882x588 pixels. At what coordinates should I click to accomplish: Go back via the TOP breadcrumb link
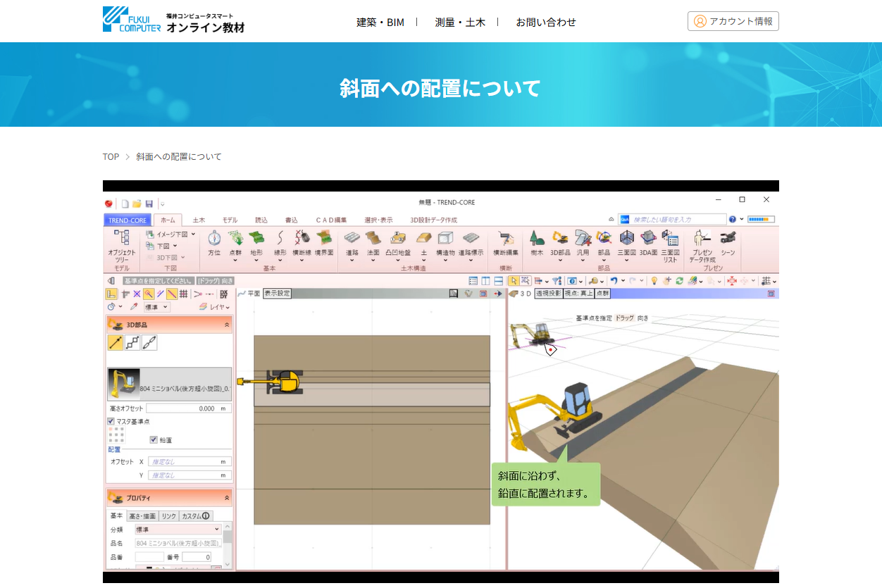coord(110,156)
